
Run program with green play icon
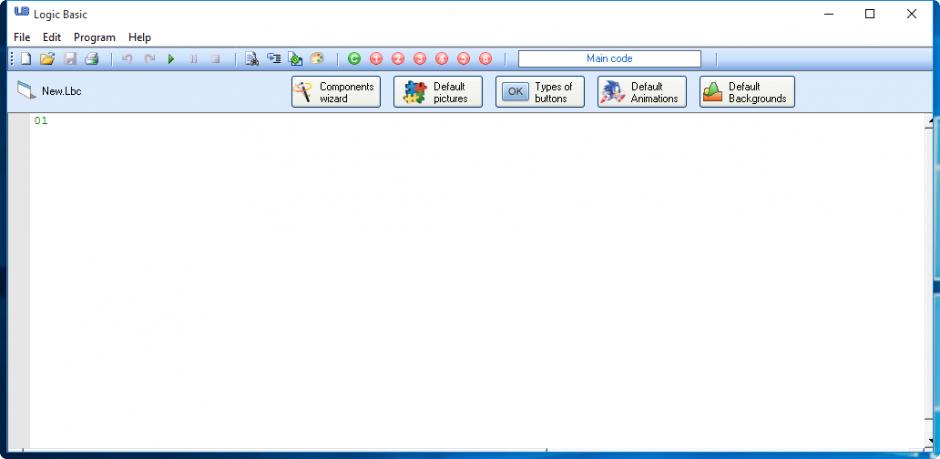coord(171,59)
